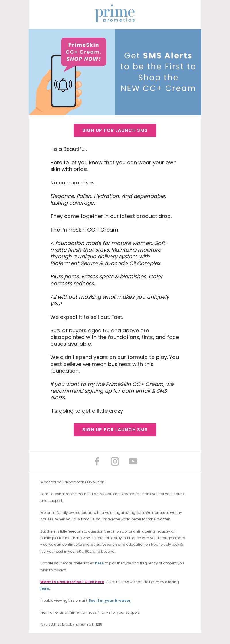Click the top Sign Up For Launch SMS button
The height and width of the screenshot is (644, 230).
pyautogui.click(x=115, y=130)
